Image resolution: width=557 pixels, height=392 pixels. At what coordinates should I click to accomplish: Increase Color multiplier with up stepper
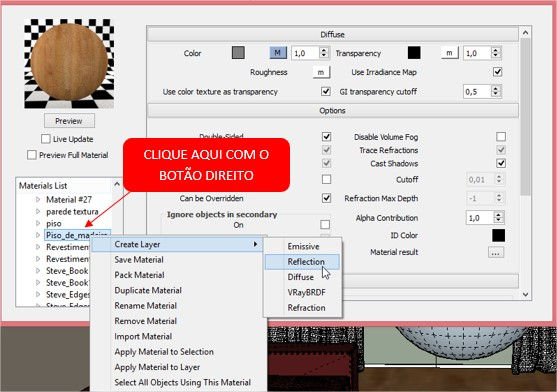(324, 50)
